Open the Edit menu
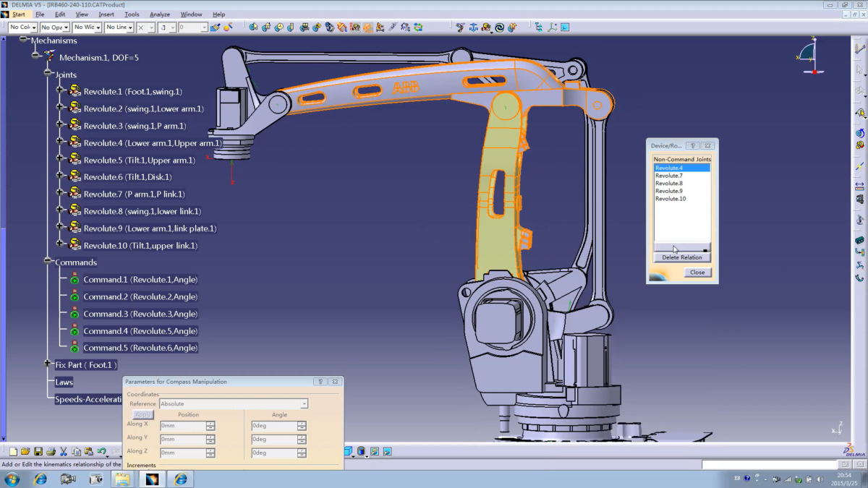This screenshot has width=868, height=488. 60,14
